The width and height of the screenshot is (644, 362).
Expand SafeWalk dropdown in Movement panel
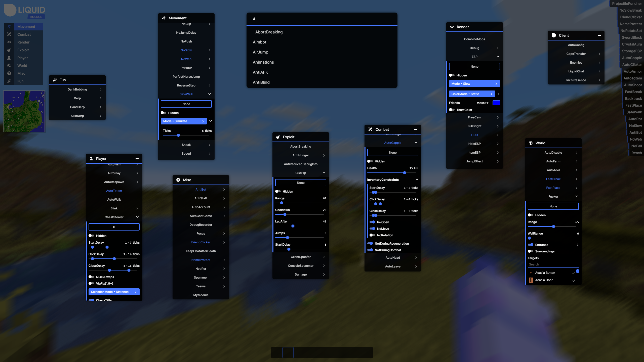(210, 94)
